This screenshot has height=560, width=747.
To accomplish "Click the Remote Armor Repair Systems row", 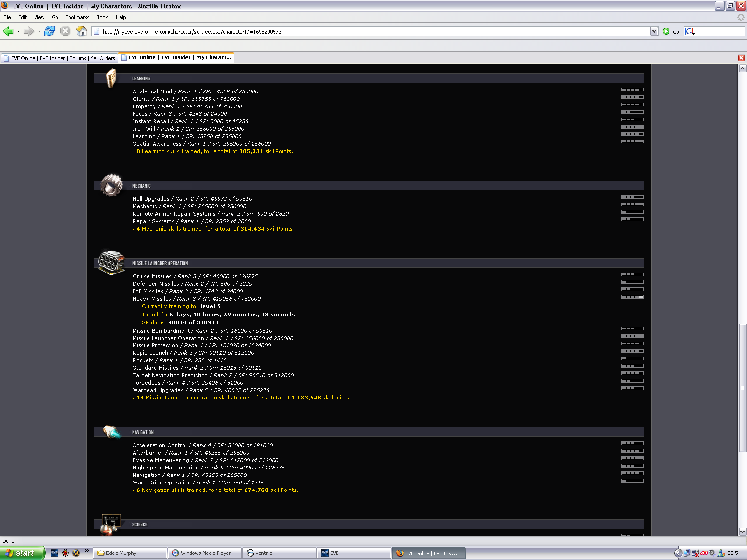I will pyautogui.click(x=211, y=214).
